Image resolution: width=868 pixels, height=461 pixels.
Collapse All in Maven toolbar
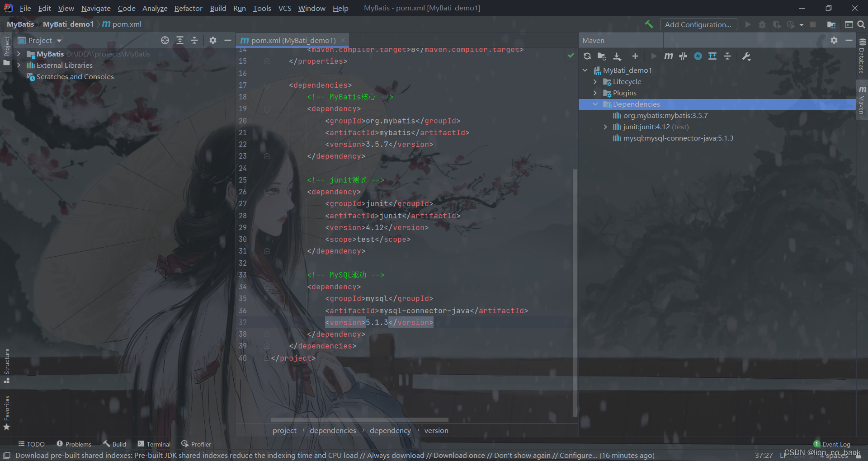coord(727,56)
